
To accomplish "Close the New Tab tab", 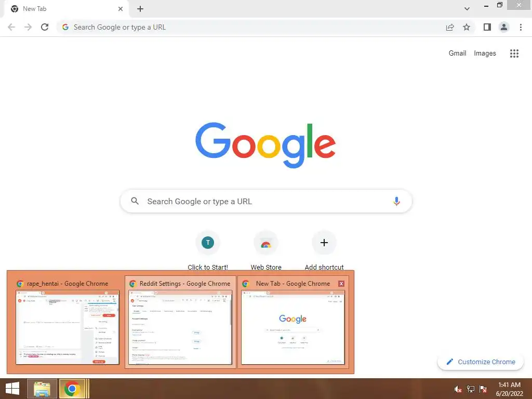I will tap(121, 9).
